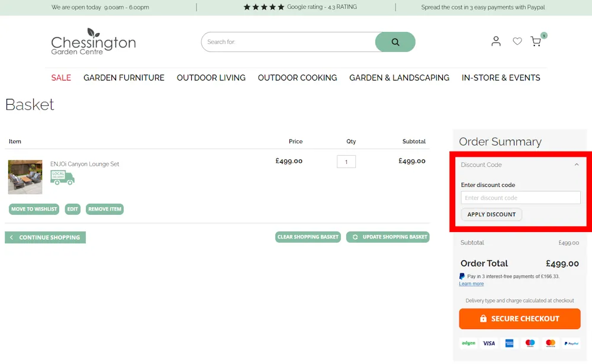Click the local delivery truck icon
Viewport: 592px width, 364px height.
click(62, 178)
